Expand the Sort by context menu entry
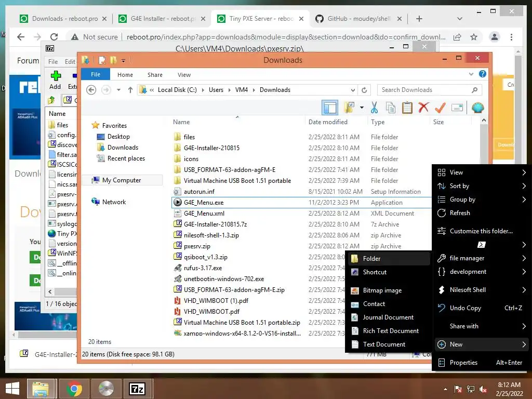The width and height of the screenshot is (532, 399). pyautogui.click(x=482, y=186)
